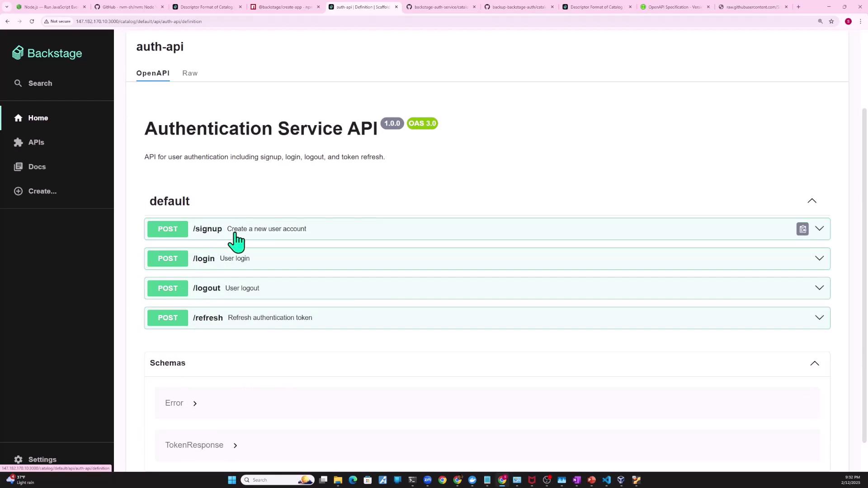Viewport: 868px width, 488px height.
Task: Collapse the Schemas section
Action: [814, 363]
